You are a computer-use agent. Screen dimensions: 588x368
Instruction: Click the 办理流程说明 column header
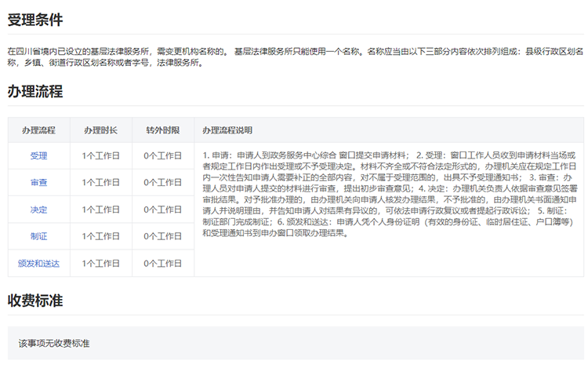(227, 129)
